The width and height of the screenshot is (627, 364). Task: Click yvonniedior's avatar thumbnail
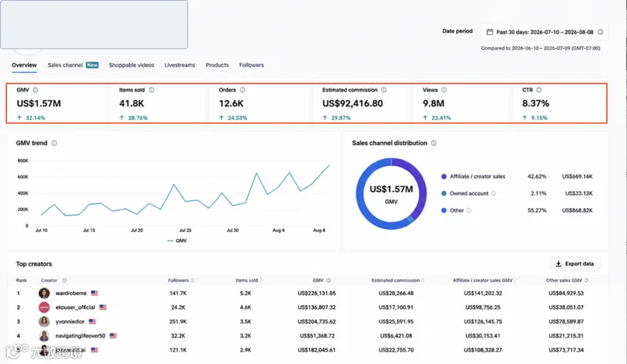(x=44, y=322)
